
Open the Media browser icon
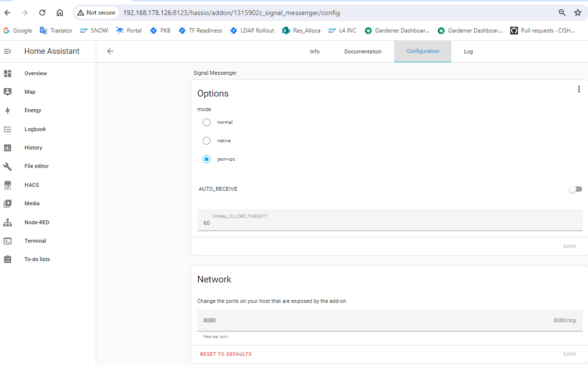click(x=7, y=203)
